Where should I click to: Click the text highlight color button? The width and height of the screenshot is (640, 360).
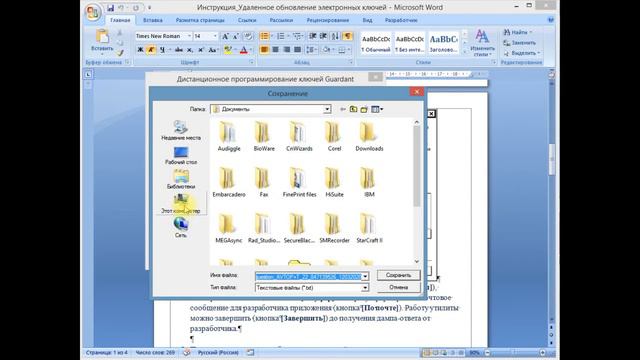tap(228, 50)
